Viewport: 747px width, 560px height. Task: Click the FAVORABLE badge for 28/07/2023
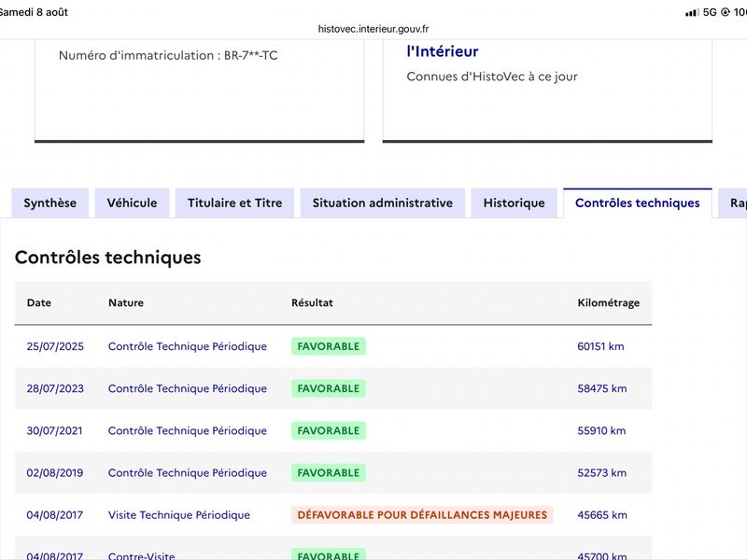coord(329,388)
